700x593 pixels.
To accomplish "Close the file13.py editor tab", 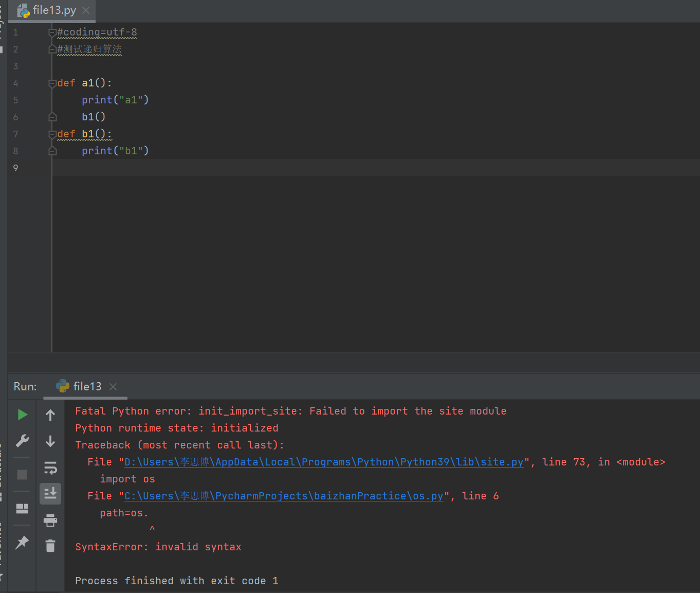I will (x=86, y=10).
